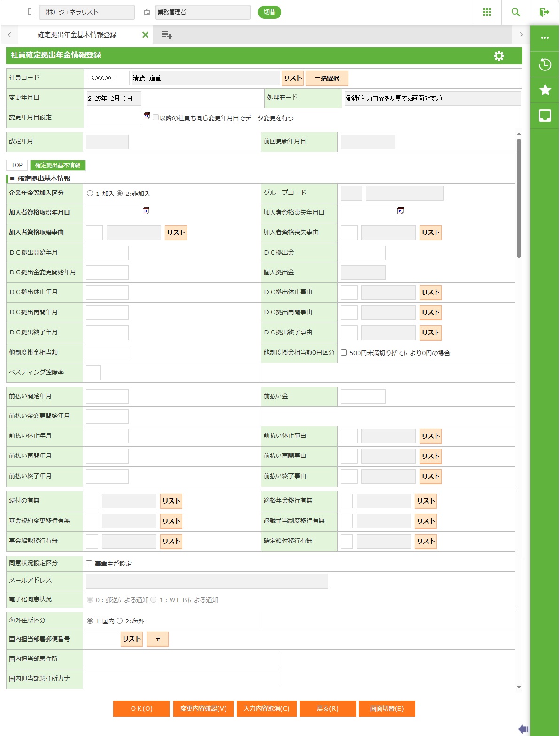Select 1:加入 radio option
This screenshot has height=736, width=560.
point(90,194)
